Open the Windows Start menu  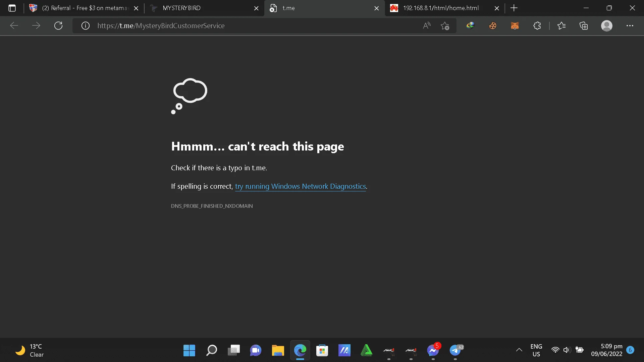tap(189, 351)
